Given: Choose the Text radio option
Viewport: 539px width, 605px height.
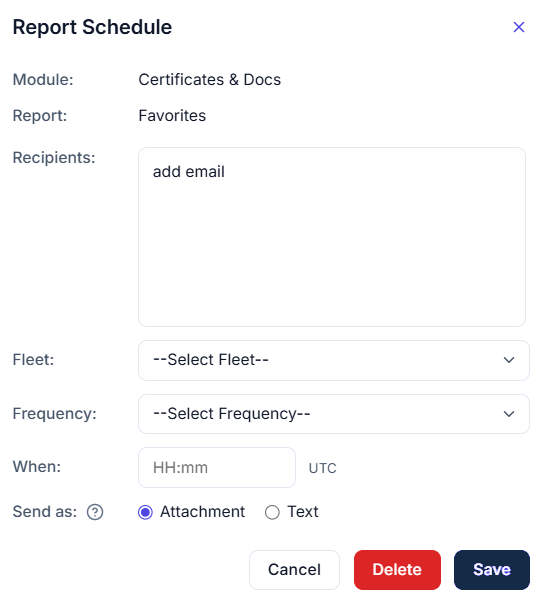Looking at the screenshot, I should 272,512.
